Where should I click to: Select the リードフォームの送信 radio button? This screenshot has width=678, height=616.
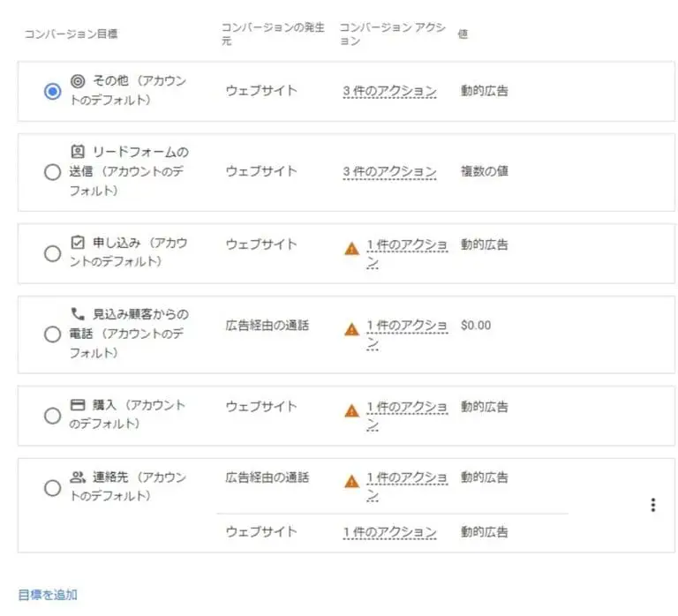click(x=52, y=172)
